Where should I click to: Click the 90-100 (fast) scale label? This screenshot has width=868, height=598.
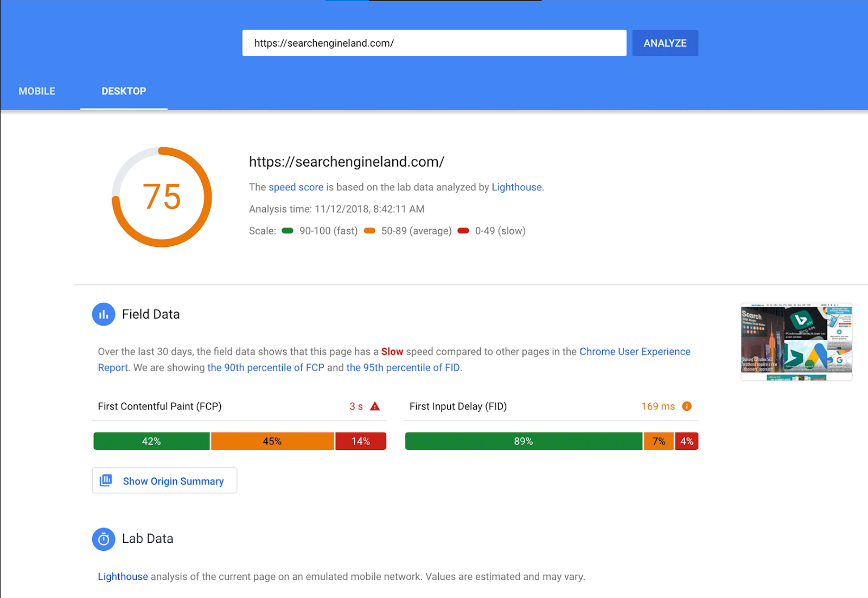(x=328, y=231)
